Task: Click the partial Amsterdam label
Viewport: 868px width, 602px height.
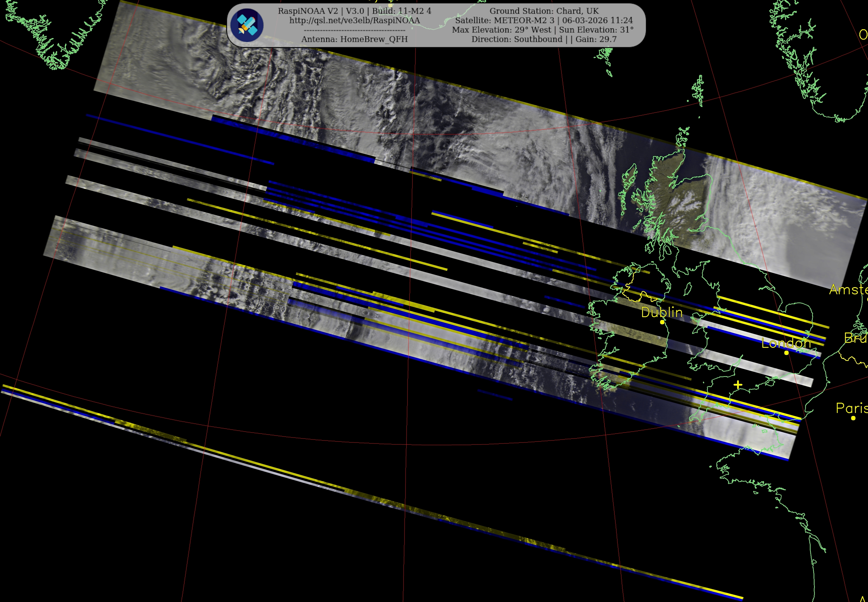Action: (x=848, y=290)
